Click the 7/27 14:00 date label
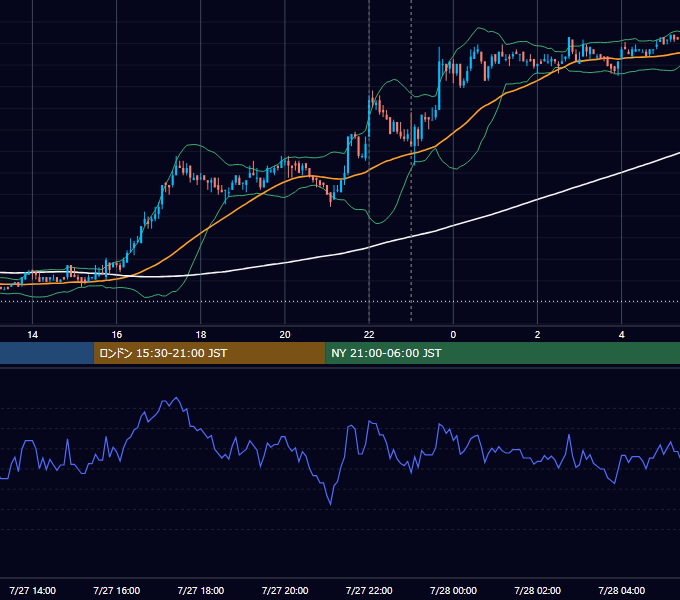This screenshot has width=680, height=600. click(33, 590)
